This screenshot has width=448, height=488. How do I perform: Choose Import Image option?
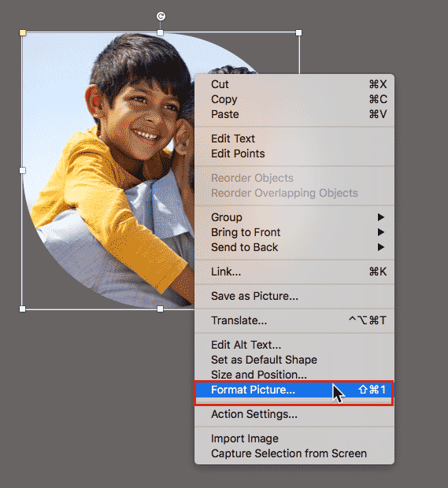294,438
